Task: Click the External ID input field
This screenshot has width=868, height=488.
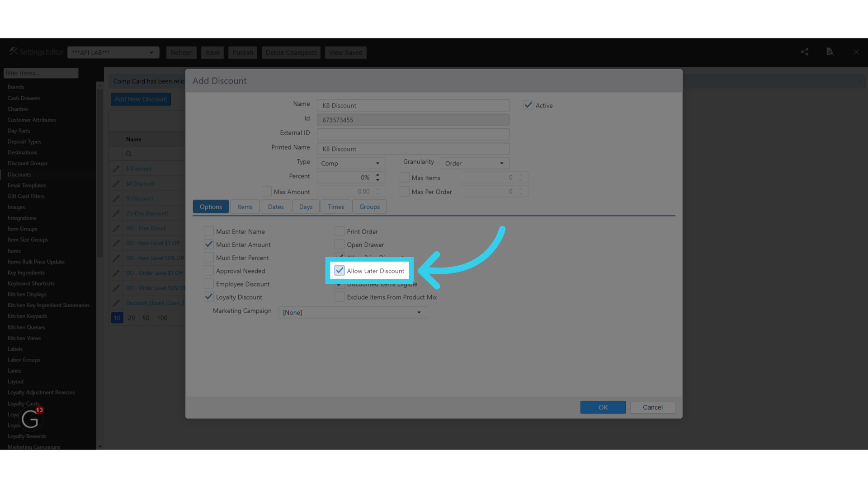Action: [413, 134]
